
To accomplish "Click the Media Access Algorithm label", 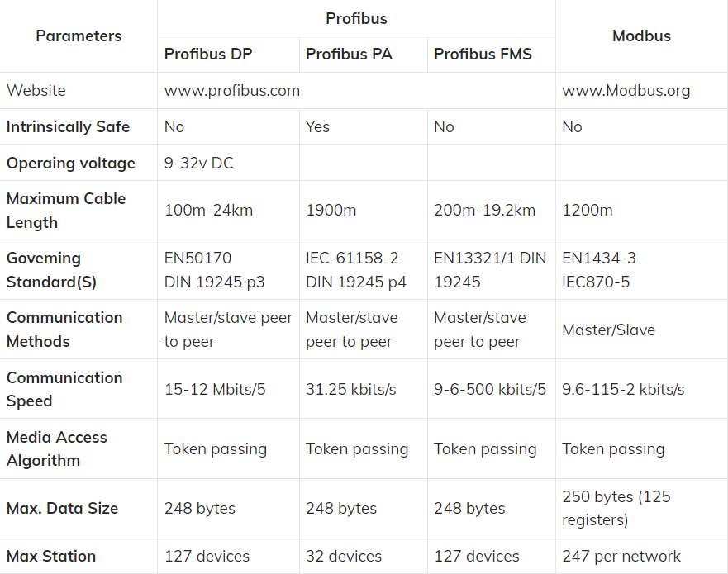I will click(57, 448).
